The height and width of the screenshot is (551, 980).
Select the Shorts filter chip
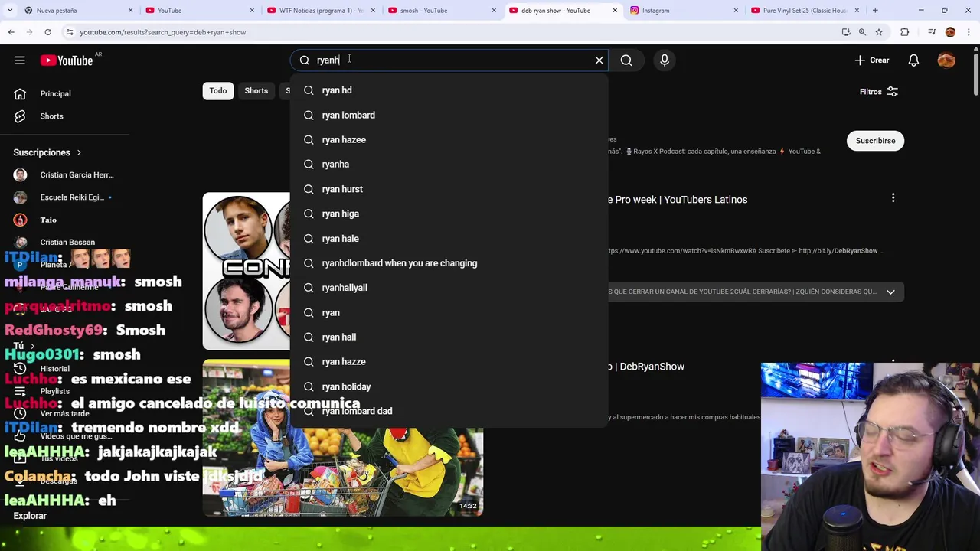pyautogui.click(x=256, y=91)
